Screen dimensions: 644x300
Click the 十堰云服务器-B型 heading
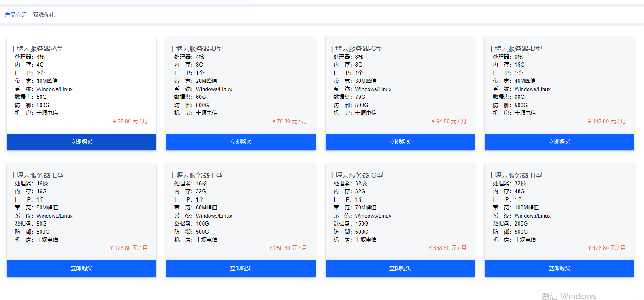pyautogui.click(x=196, y=48)
